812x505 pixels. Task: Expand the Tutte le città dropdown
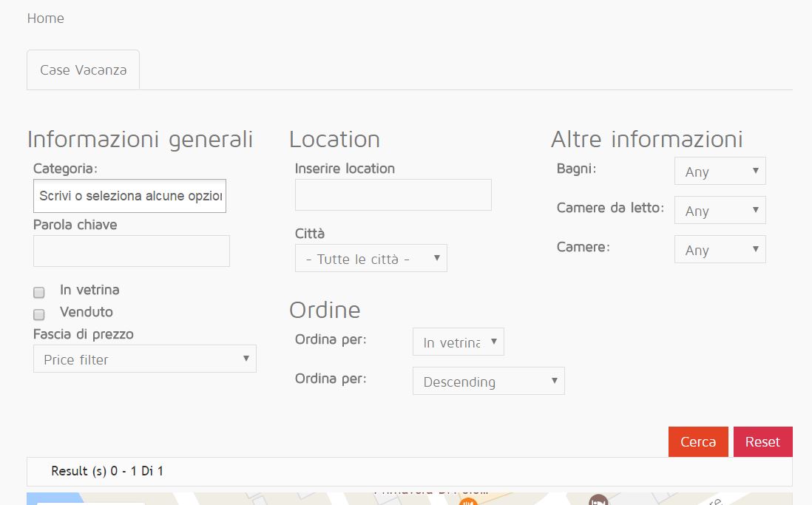pos(371,259)
